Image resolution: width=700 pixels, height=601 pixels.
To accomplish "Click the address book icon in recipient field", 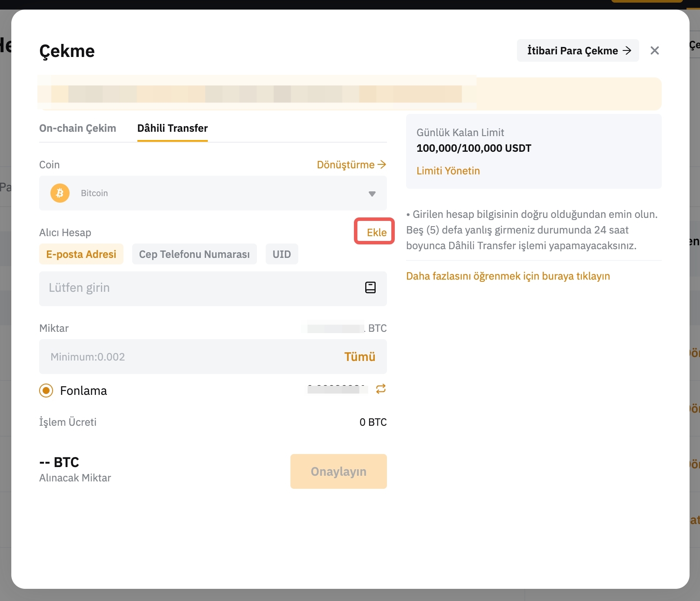I will click(370, 287).
